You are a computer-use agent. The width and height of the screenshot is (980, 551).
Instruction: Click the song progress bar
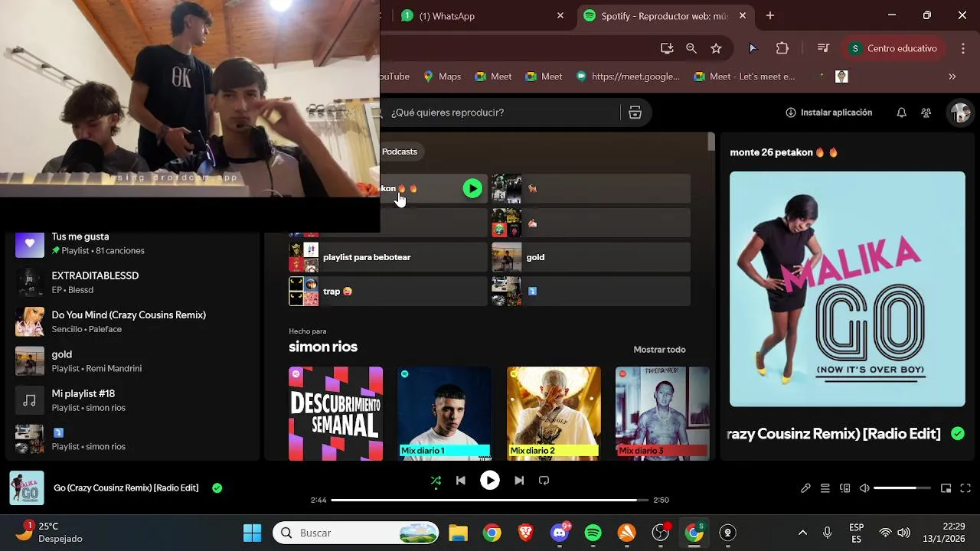pos(490,500)
